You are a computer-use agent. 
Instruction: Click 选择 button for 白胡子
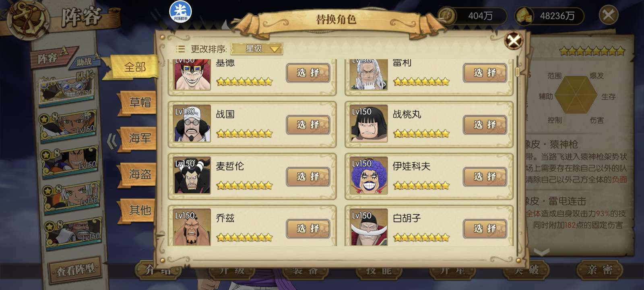point(485,228)
